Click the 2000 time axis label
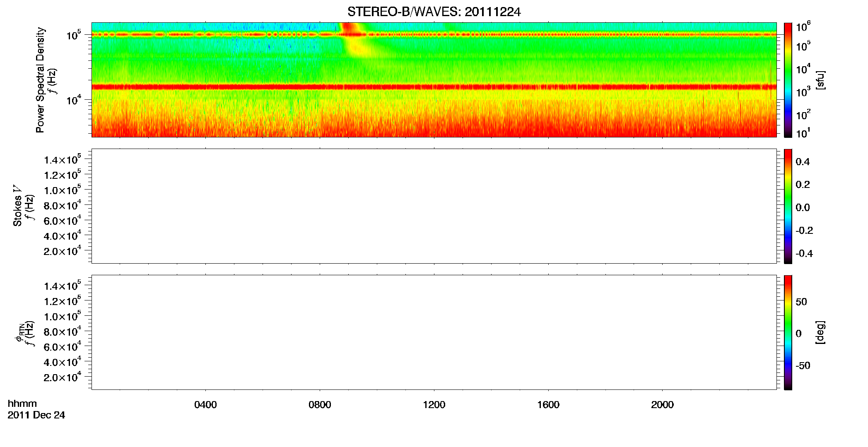This screenshot has width=868, height=447. [x=662, y=405]
